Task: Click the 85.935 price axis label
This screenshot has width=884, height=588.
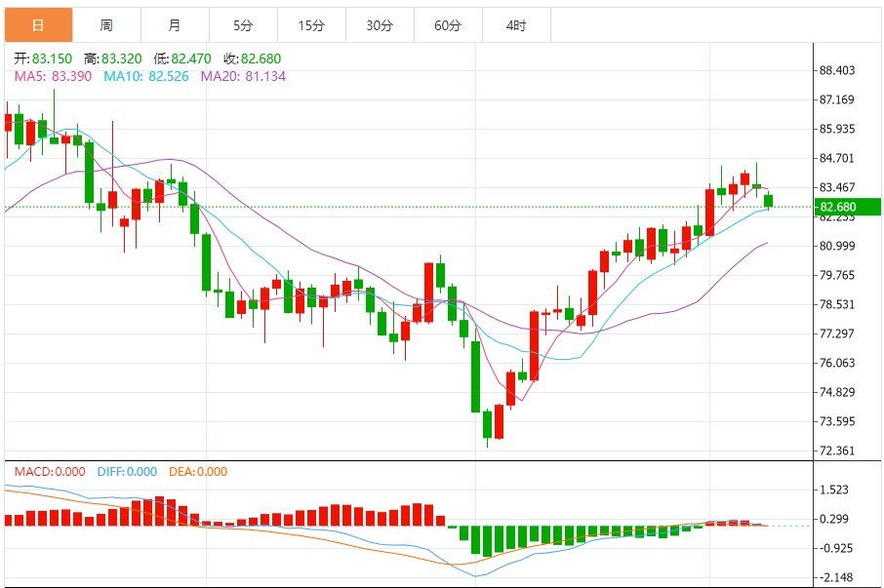Action: click(836, 129)
